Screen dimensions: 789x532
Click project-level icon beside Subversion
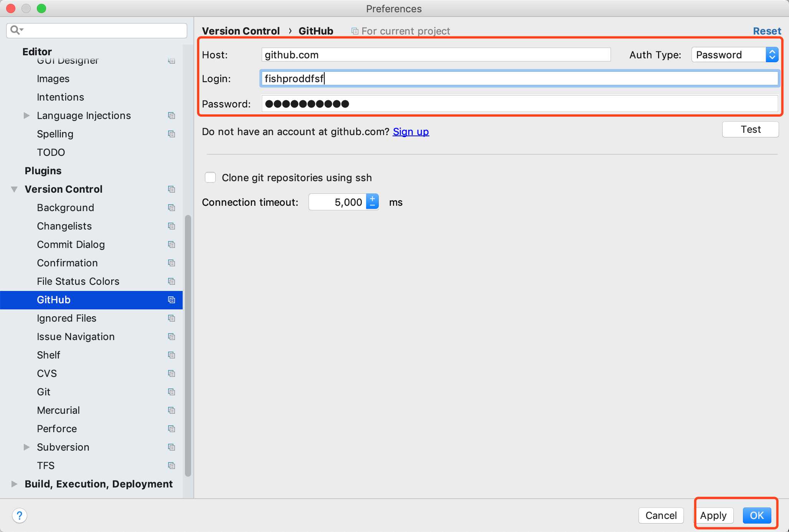coord(172,447)
